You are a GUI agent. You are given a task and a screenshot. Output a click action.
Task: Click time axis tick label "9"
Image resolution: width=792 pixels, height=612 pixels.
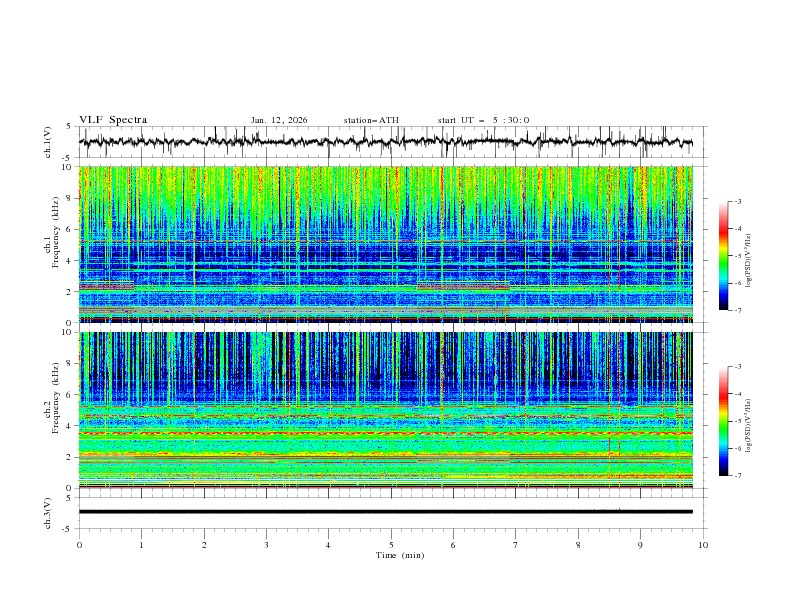click(640, 545)
